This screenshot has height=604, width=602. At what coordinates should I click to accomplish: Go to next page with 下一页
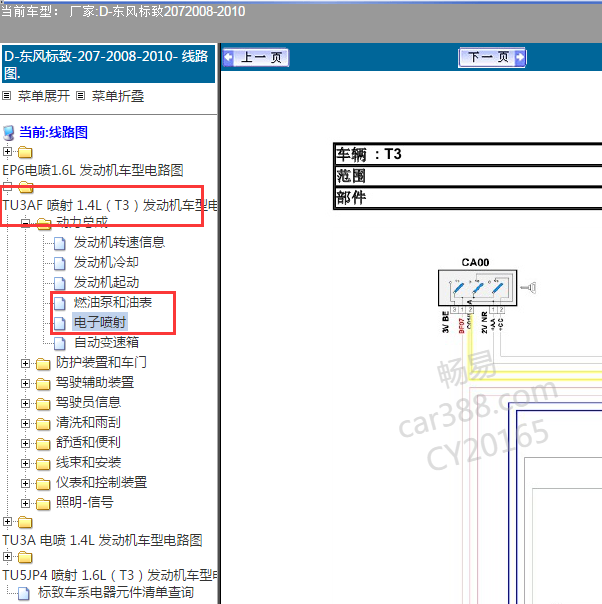pyautogui.click(x=492, y=58)
